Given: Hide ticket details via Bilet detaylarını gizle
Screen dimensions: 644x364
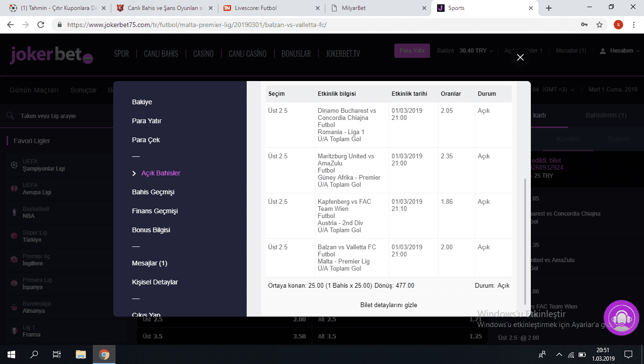Looking at the screenshot, I should click(389, 305).
